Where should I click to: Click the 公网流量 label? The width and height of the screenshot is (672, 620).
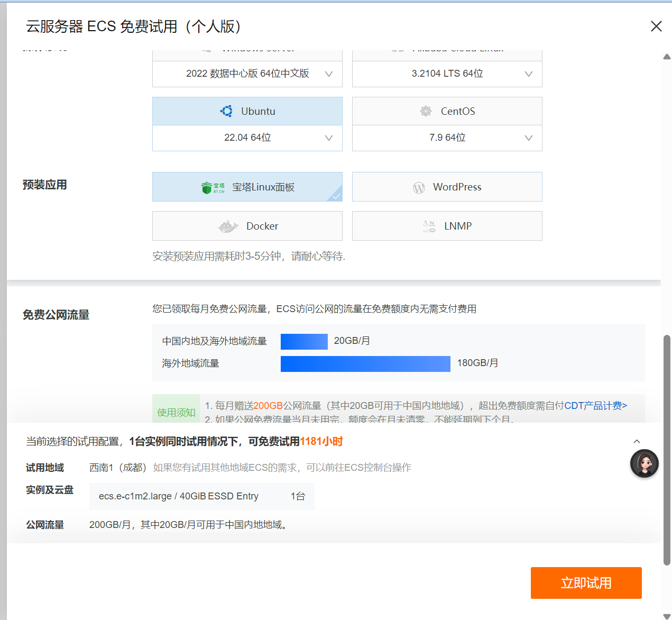[x=45, y=525]
